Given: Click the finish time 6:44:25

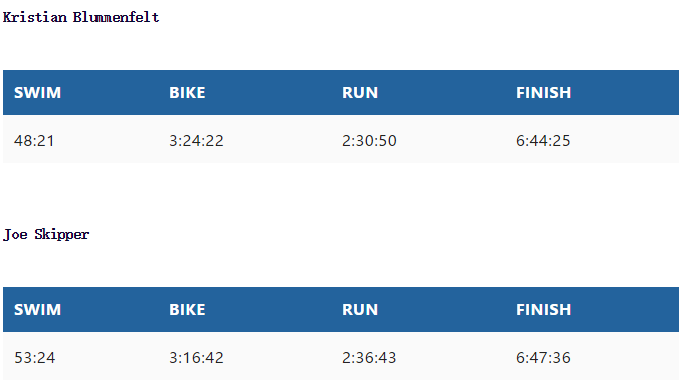Looking at the screenshot, I should click(x=543, y=141).
